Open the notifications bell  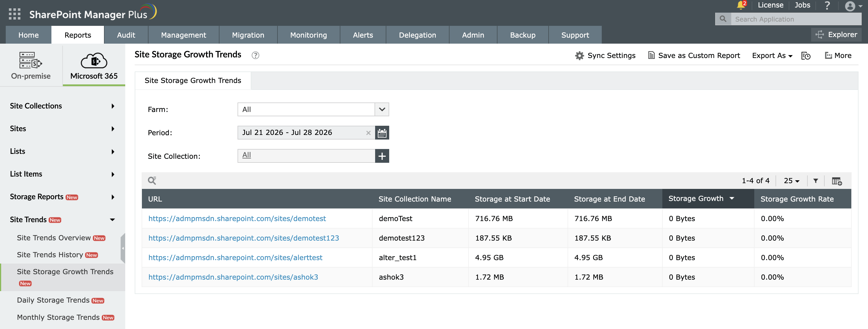[x=741, y=5]
